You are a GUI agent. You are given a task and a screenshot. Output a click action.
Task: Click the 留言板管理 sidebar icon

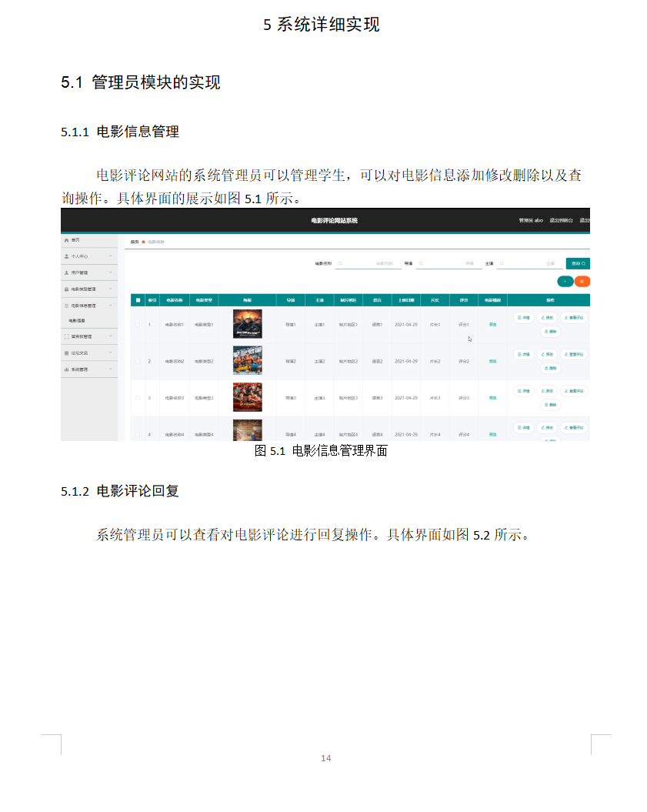[x=65, y=336]
